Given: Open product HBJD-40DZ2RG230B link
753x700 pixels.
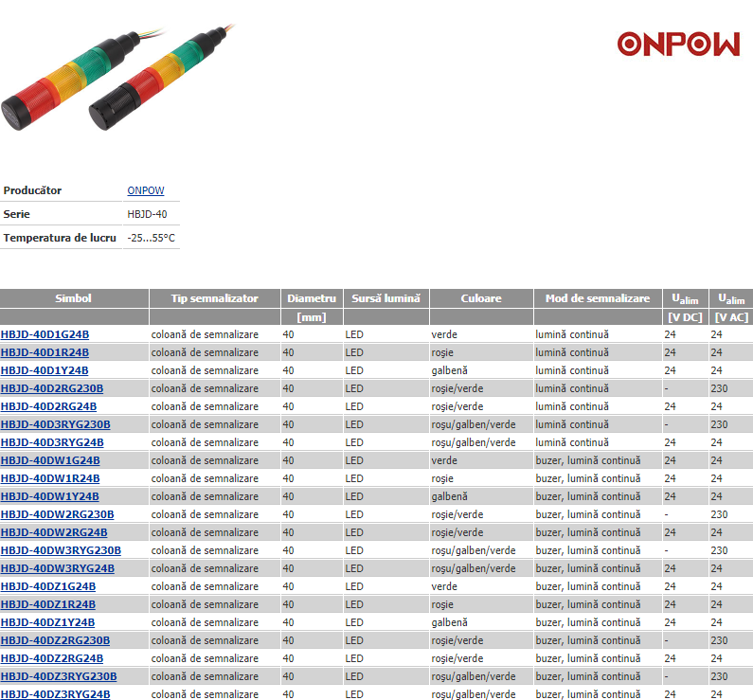Looking at the screenshot, I should (x=55, y=640).
